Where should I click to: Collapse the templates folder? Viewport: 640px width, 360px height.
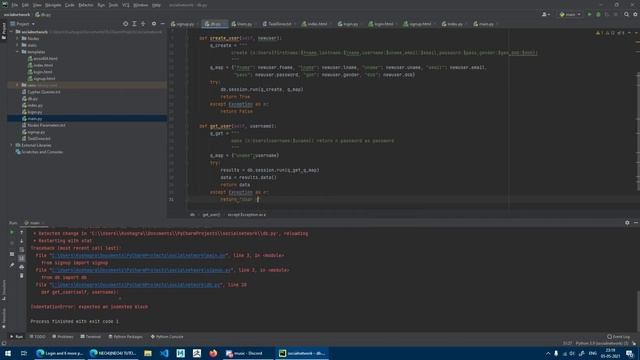[x=18, y=52]
